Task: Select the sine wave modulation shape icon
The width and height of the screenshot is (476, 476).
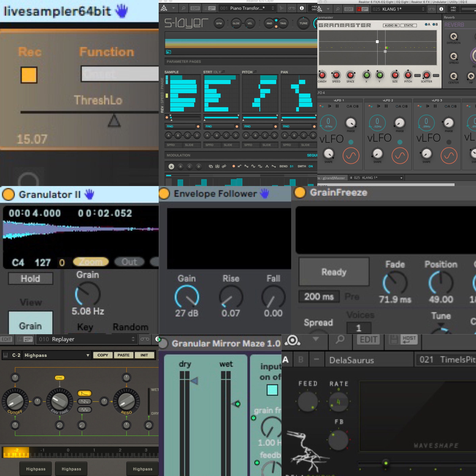Action: [253, 166]
